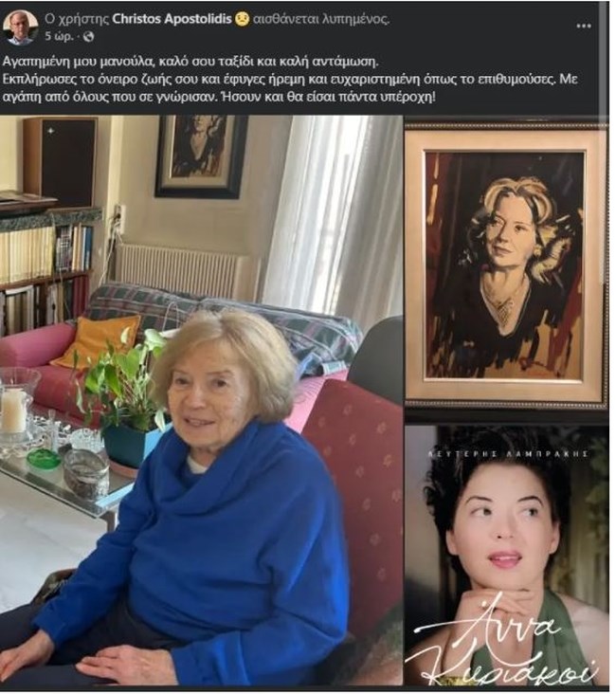Click 'ΛΕΥΤΕΡΗΣ ΛΑΜΠΡΑΚΗΣ' text on the album cover
This screenshot has width=616, height=694.
pos(509,454)
